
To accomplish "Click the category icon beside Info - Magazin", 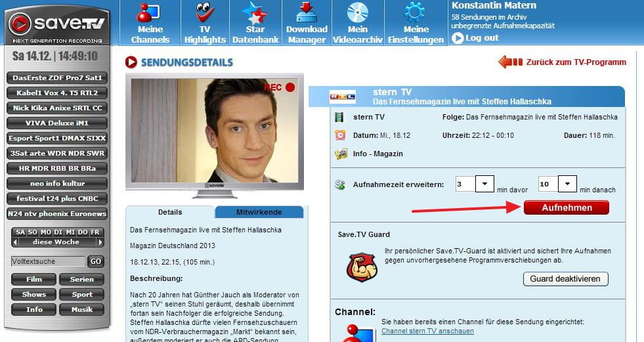I will pos(341,154).
